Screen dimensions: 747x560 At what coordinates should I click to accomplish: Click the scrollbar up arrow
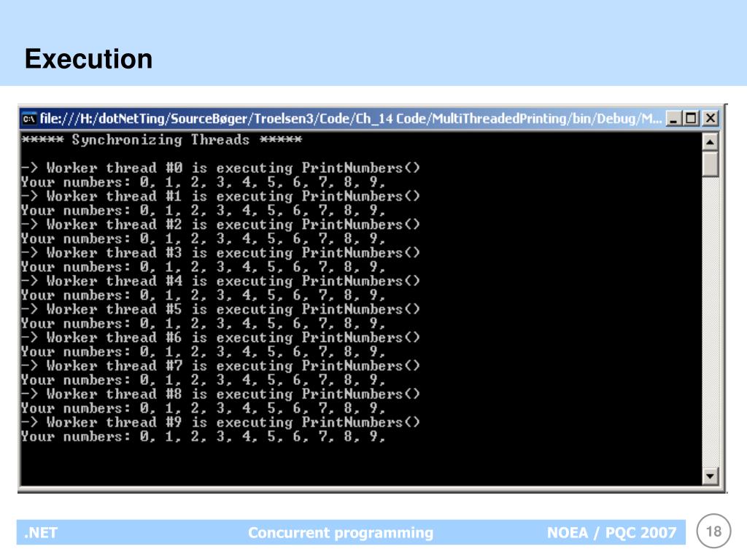(x=711, y=142)
